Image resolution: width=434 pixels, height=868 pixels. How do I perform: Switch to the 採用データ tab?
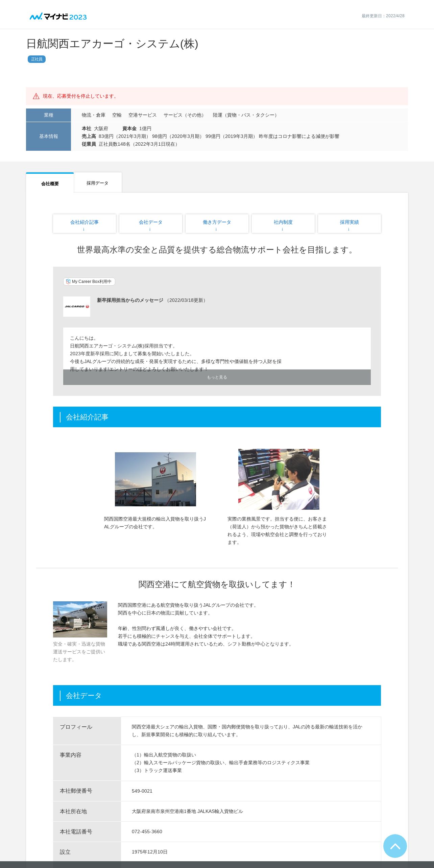(98, 183)
